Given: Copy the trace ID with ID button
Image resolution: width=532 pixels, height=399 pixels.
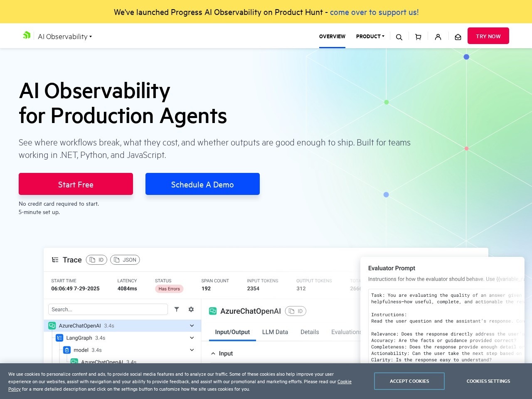Looking at the screenshot, I should (x=96, y=260).
